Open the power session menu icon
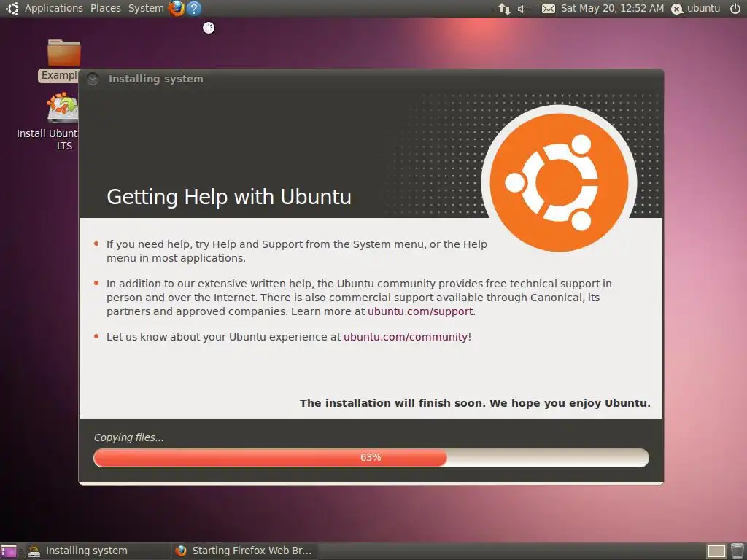This screenshot has width=747, height=560. tap(735, 8)
